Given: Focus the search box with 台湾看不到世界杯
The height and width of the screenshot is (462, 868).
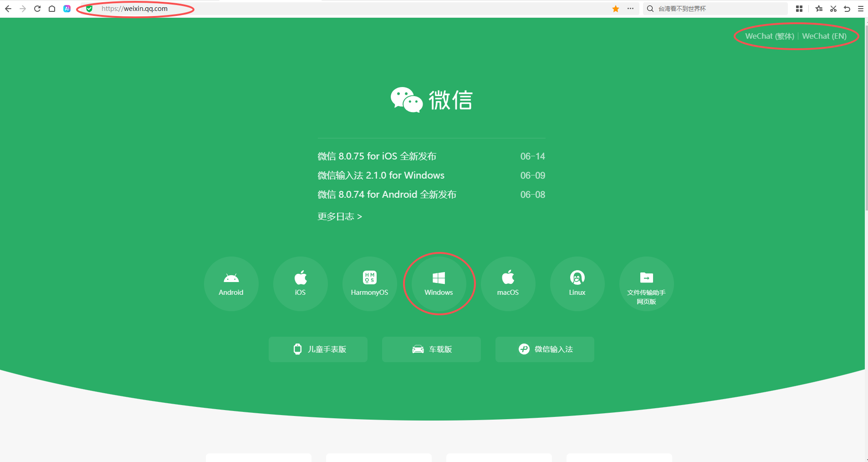Looking at the screenshot, I should tap(715, 9).
